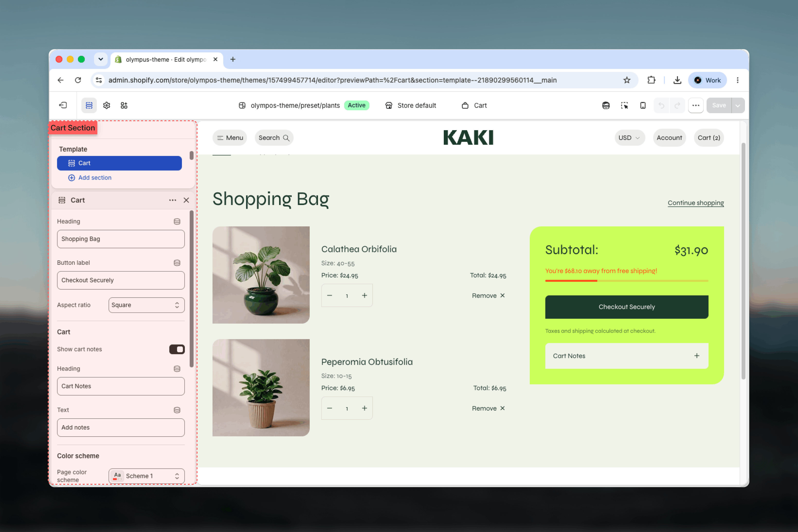Open the Store default market selector
This screenshot has height=532, width=798.
(x=411, y=105)
